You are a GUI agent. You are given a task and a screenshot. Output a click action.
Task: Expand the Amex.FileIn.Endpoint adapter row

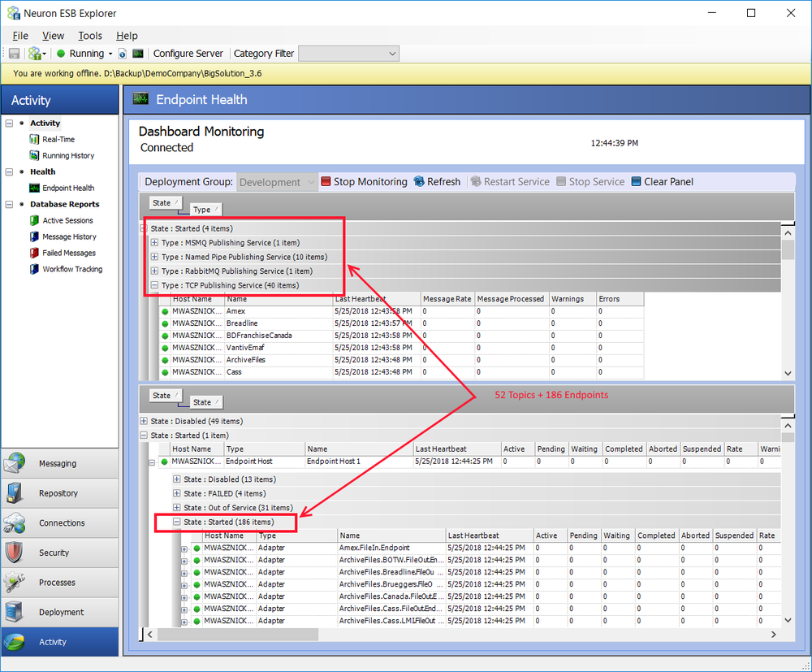pyautogui.click(x=184, y=549)
